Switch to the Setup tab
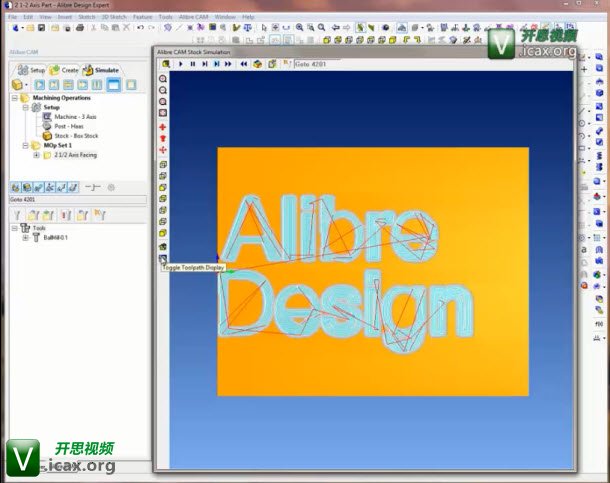The height and width of the screenshot is (483, 610). [31, 70]
